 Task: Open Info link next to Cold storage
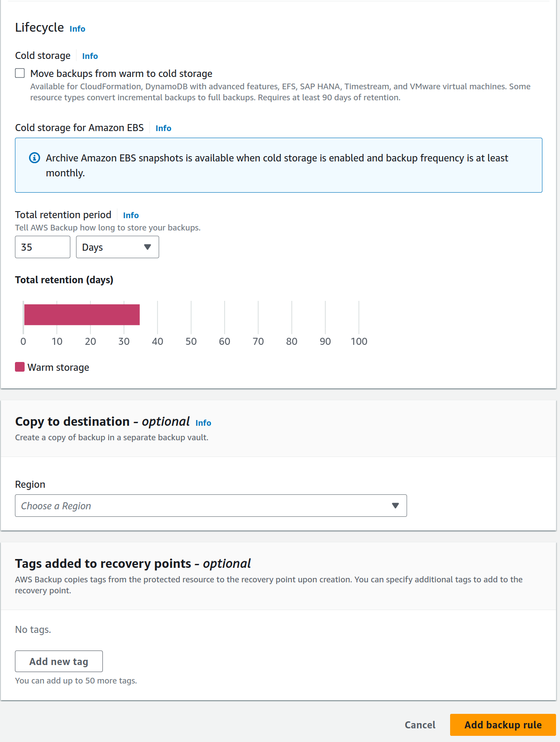tap(90, 56)
